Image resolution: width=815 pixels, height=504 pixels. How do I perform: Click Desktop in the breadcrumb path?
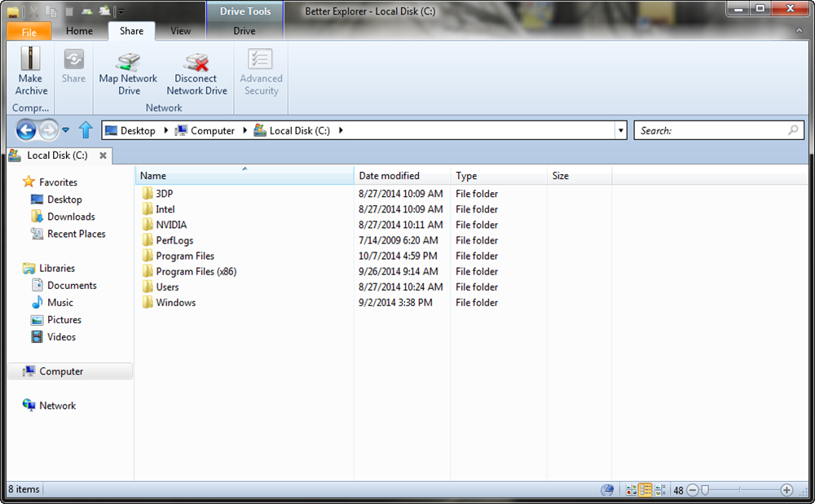[138, 131]
